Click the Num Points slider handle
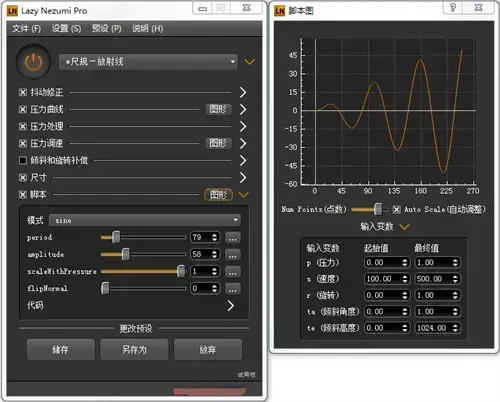This screenshot has width=500, height=402. [378, 209]
